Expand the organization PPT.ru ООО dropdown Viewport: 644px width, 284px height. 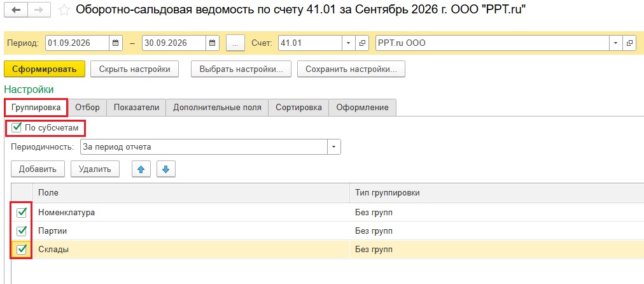[616, 43]
